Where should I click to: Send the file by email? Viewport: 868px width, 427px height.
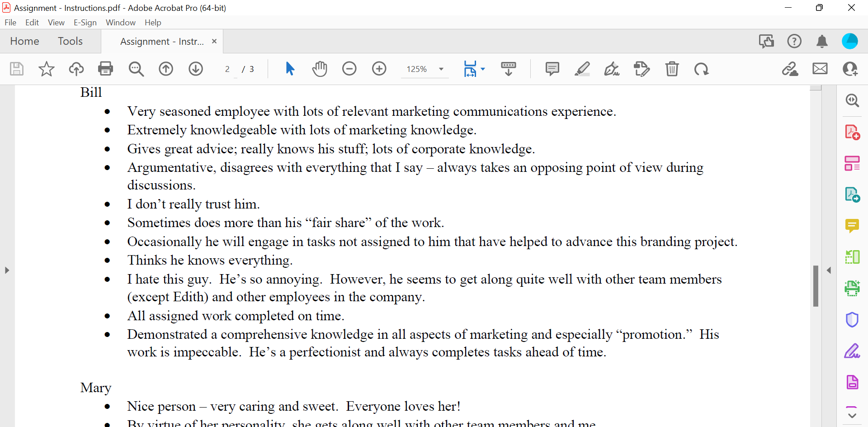(820, 69)
